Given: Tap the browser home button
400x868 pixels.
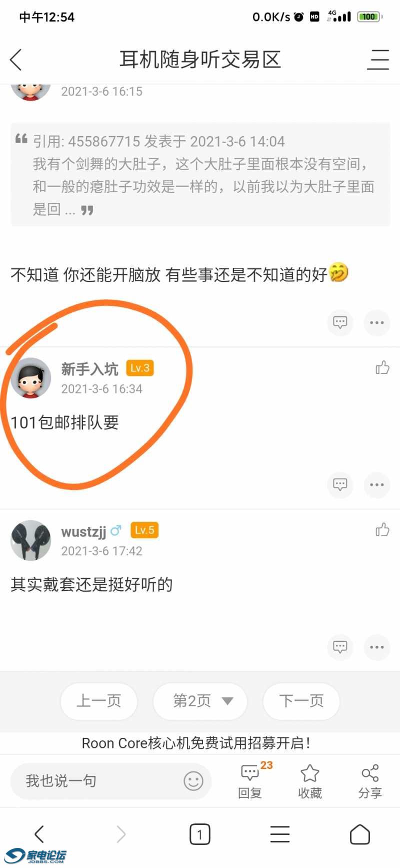Looking at the screenshot, I should click(x=360, y=834).
